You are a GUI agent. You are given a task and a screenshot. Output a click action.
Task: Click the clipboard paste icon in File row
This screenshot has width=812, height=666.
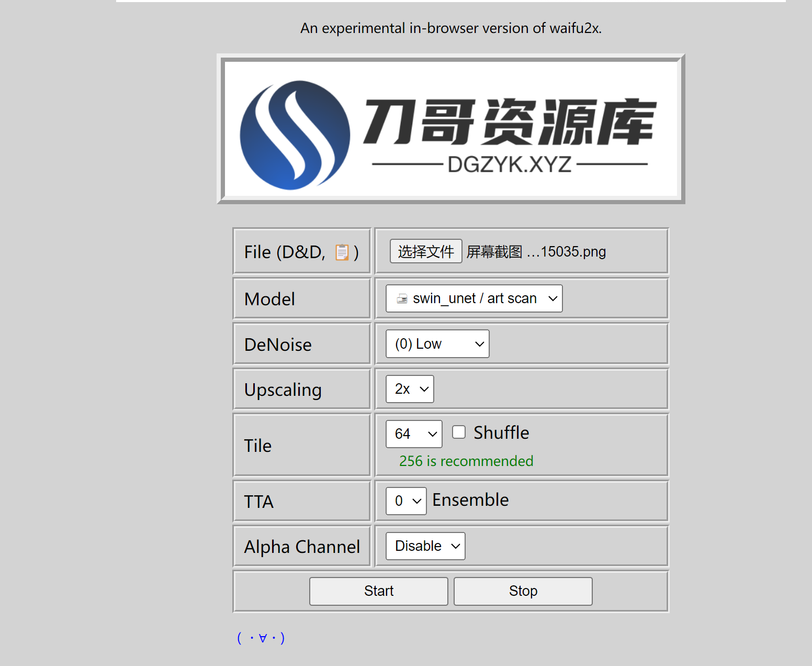pos(342,252)
